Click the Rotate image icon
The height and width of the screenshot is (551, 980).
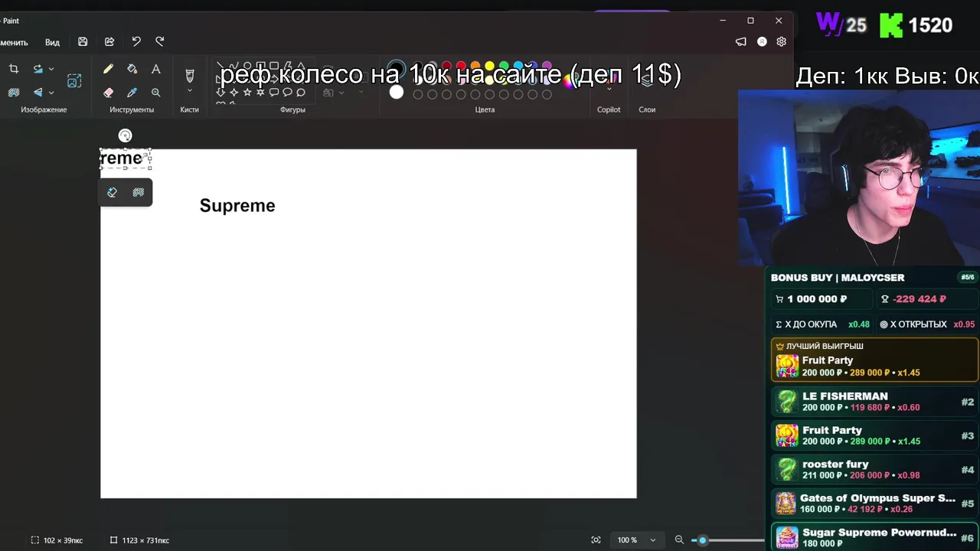(x=38, y=69)
